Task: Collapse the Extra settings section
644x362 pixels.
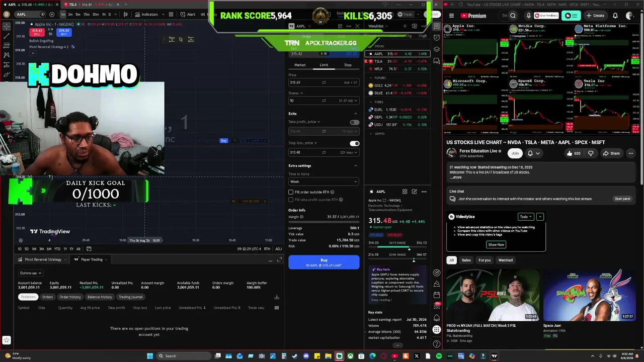Action: [356, 165]
